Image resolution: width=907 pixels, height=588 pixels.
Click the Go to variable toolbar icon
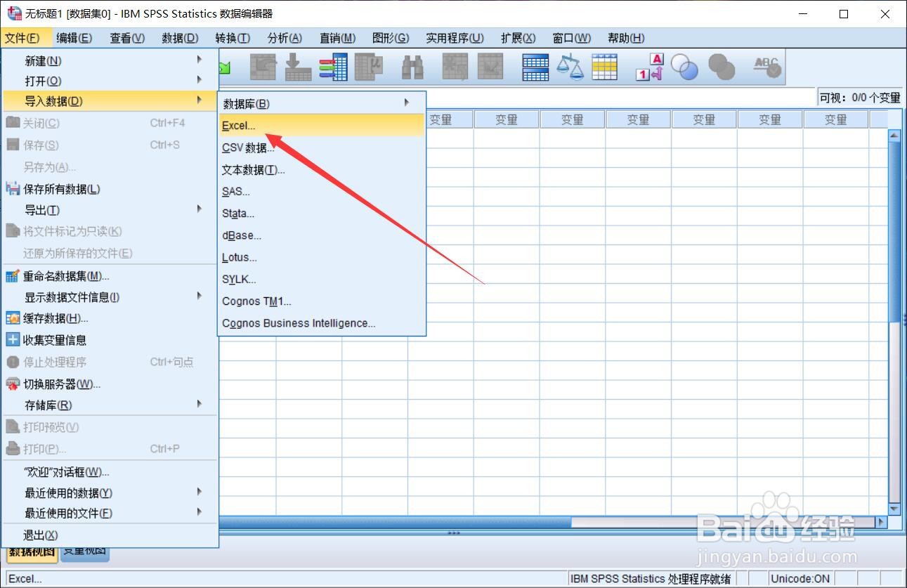click(298, 67)
